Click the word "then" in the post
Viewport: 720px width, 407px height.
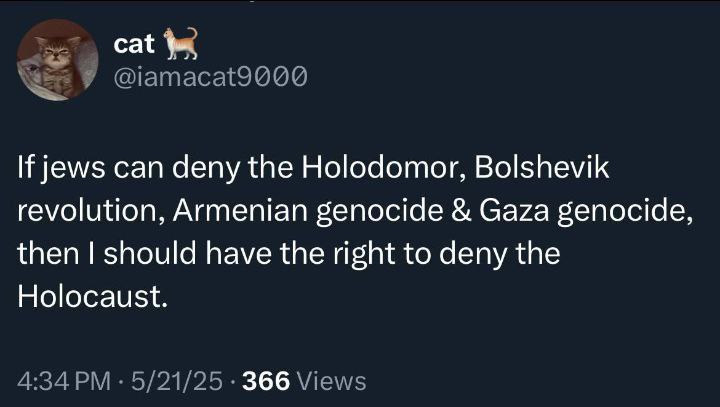(x=48, y=254)
